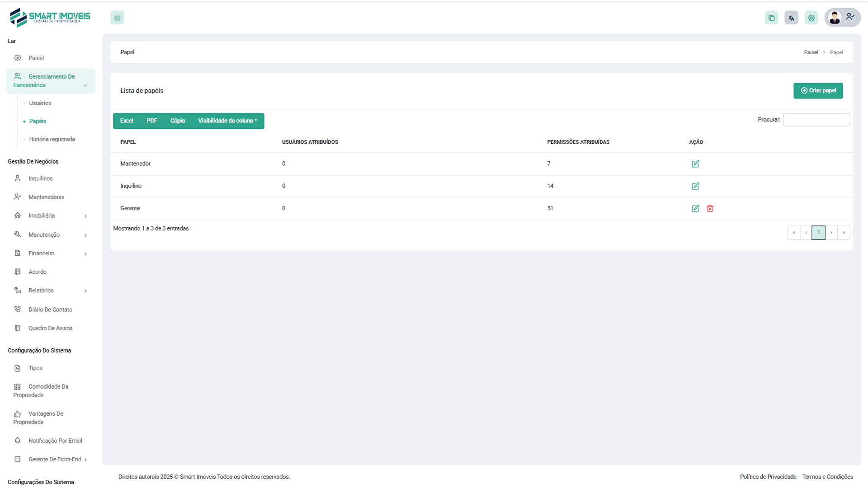
Task: Open the language translation icon
Action: click(x=791, y=18)
